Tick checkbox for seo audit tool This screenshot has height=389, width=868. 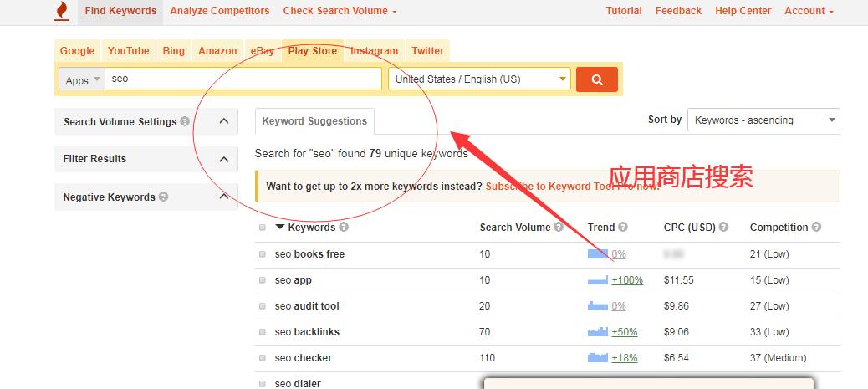(263, 306)
